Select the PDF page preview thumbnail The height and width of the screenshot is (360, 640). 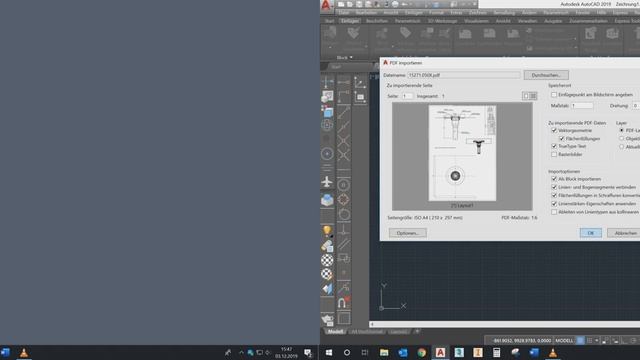pos(462,153)
